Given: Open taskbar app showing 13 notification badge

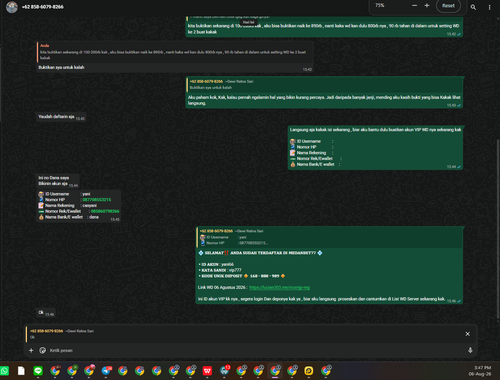Looking at the screenshot, I should tap(225, 371).
